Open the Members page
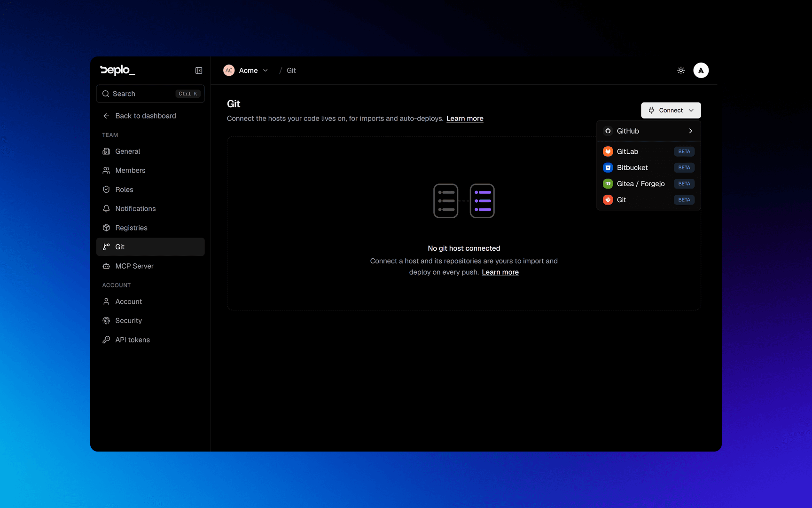 pos(150,170)
